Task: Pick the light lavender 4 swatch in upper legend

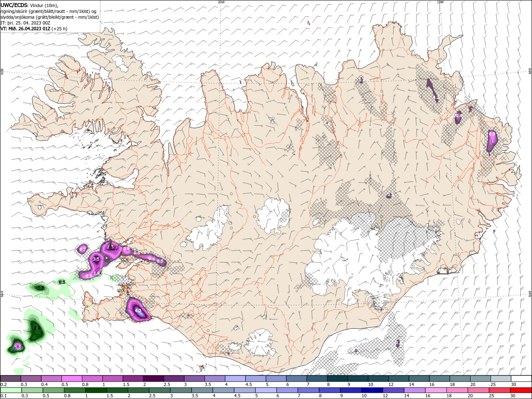Action: click(x=235, y=378)
